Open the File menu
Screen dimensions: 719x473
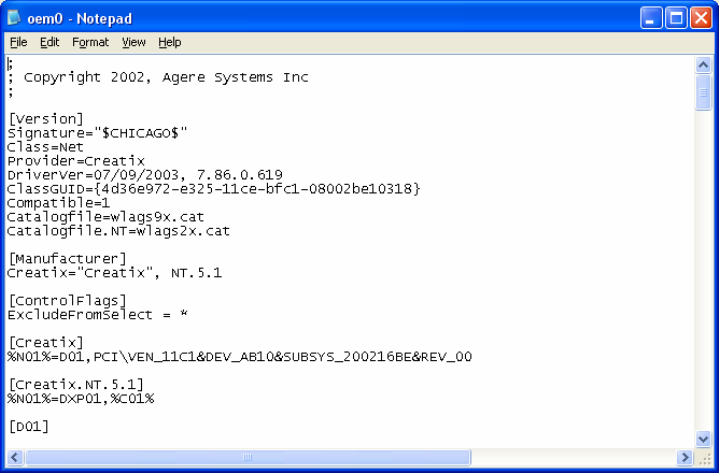(x=18, y=42)
